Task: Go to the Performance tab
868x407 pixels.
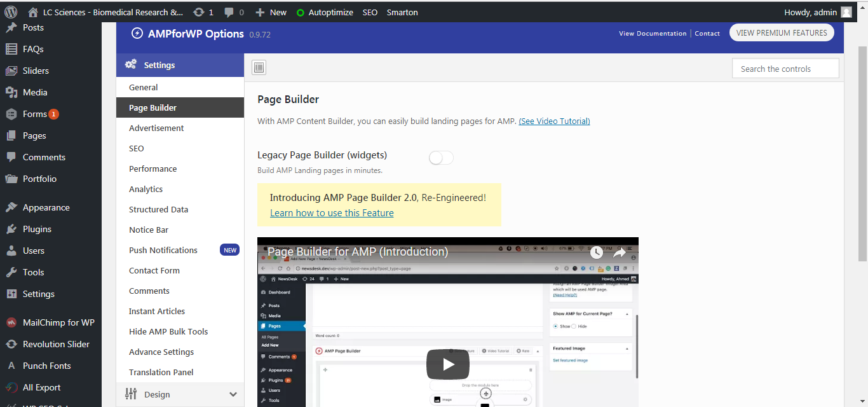Action: pos(180,169)
